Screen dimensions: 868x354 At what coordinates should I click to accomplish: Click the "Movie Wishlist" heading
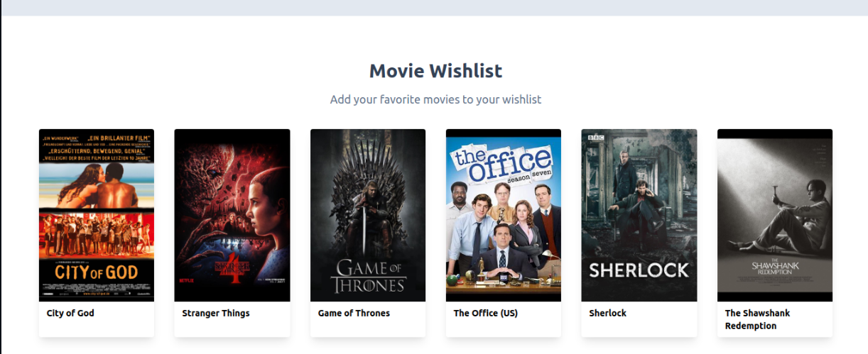click(435, 71)
